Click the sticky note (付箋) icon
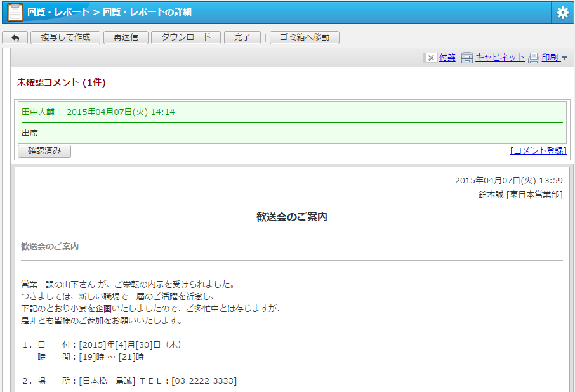This screenshot has height=392, width=575. click(x=431, y=58)
